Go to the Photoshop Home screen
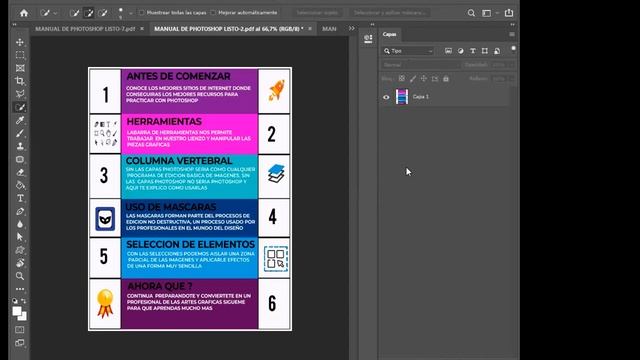Viewport: 640px width, 360px height. [24, 13]
